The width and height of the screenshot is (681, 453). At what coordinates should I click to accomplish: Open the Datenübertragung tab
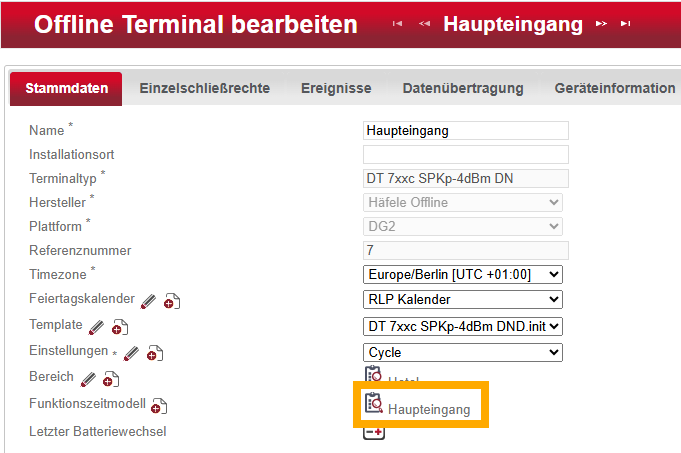coord(463,88)
